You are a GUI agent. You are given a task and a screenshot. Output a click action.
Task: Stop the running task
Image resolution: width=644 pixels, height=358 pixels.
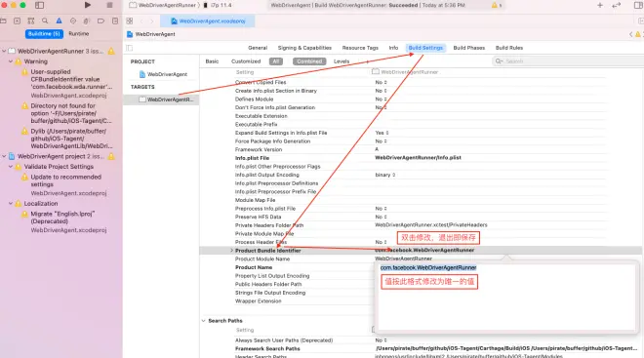click(x=109, y=5)
